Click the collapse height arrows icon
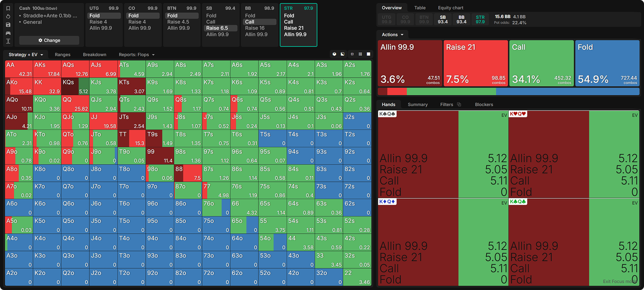Image resolution: width=644 pixels, height=290 pixels. [8, 41]
